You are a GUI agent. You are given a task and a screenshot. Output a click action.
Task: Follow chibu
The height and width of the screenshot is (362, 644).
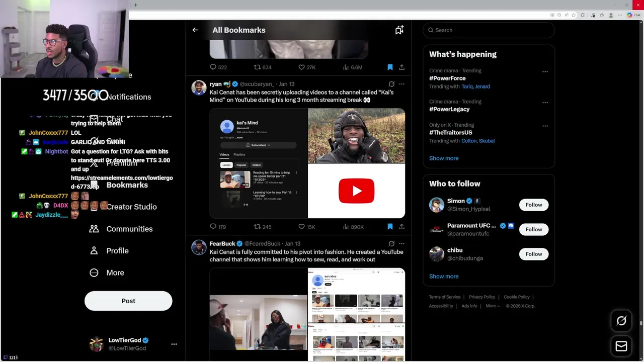point(534,254)
